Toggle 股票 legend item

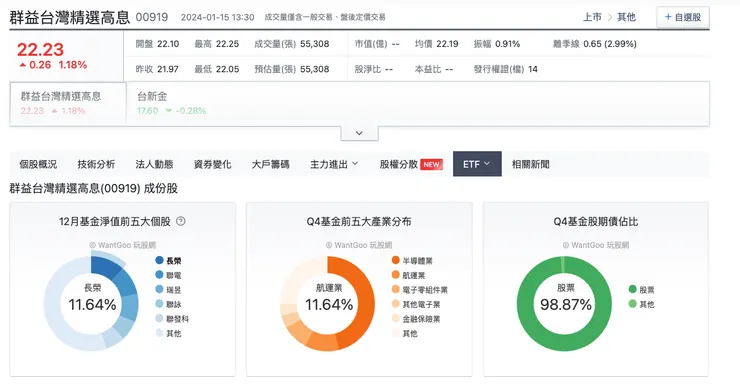point(642,289)
